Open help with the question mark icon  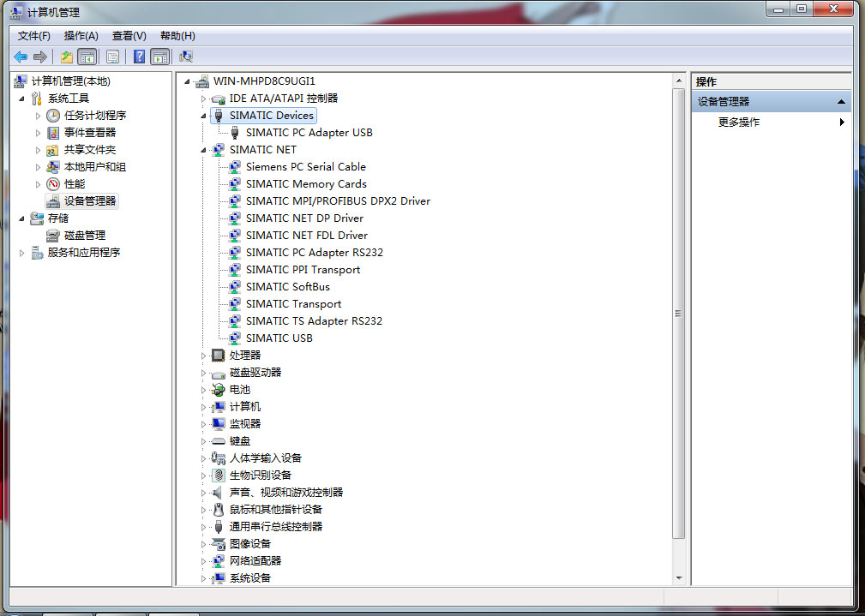[139, 57]
